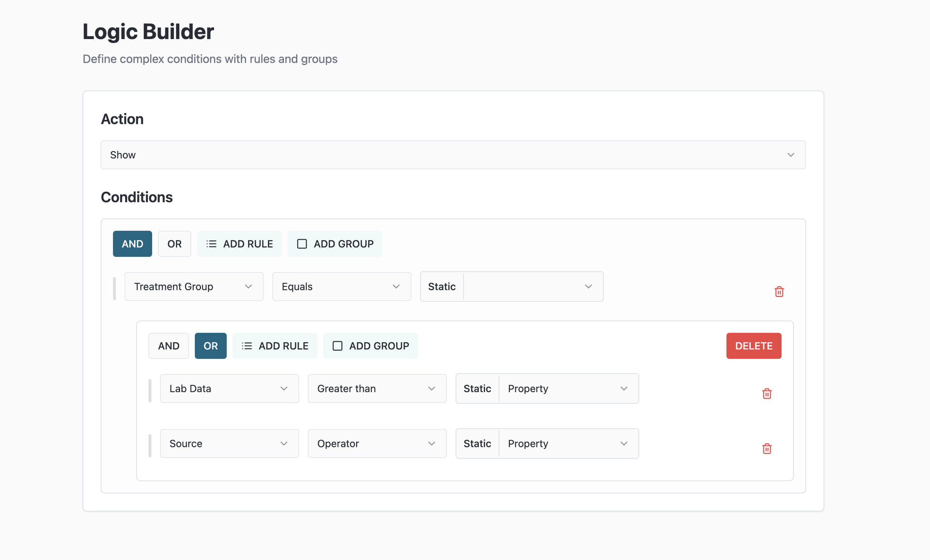Expand the Greater than operator dropdown

click(377, 388)
